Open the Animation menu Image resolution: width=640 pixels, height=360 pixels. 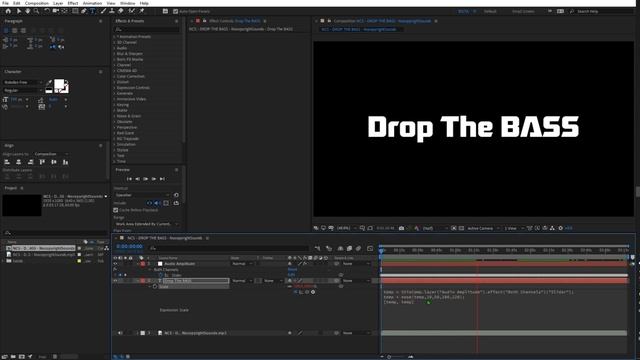click(x=92, y=3)
